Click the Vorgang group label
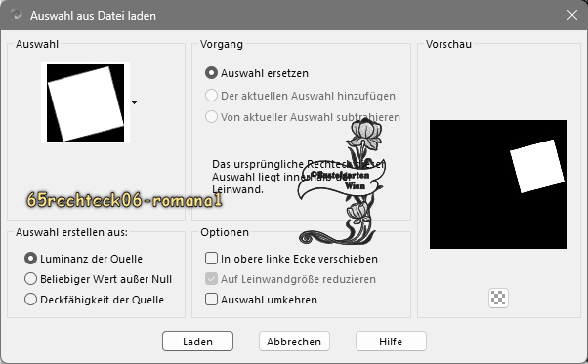 222,44
